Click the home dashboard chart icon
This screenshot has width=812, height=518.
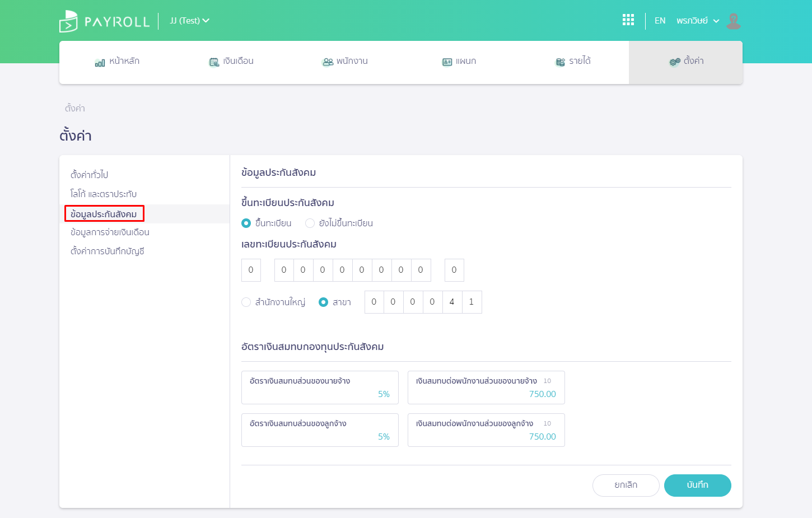(x=100, y=62)
